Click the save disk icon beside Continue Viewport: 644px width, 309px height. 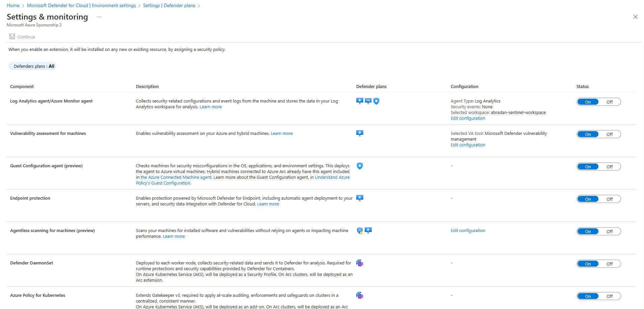(12, 36)
